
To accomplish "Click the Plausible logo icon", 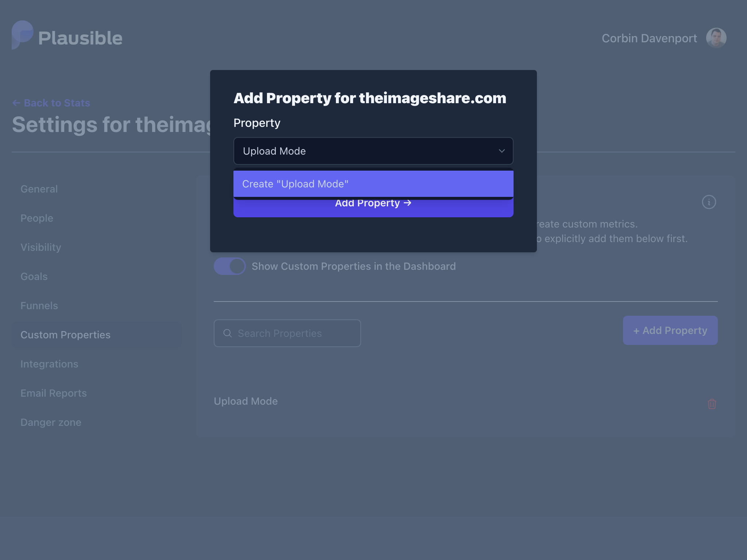I will click(21, 37).
